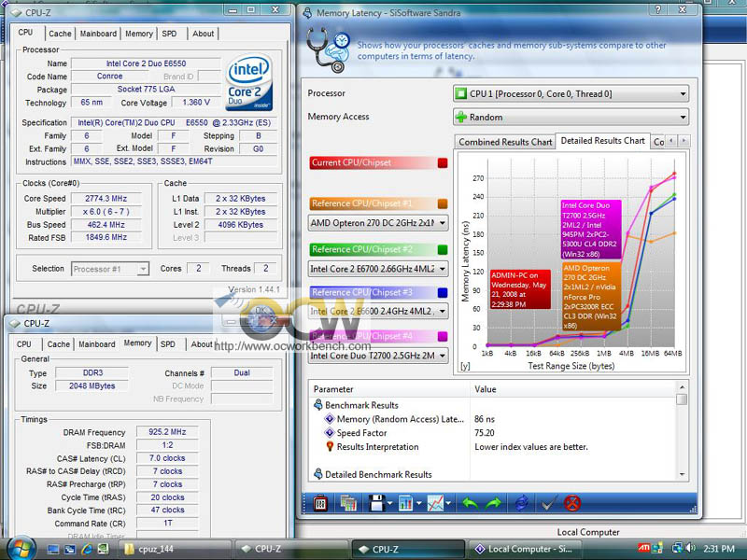Open the volume icon in system tray

click(x=691, y=549)
